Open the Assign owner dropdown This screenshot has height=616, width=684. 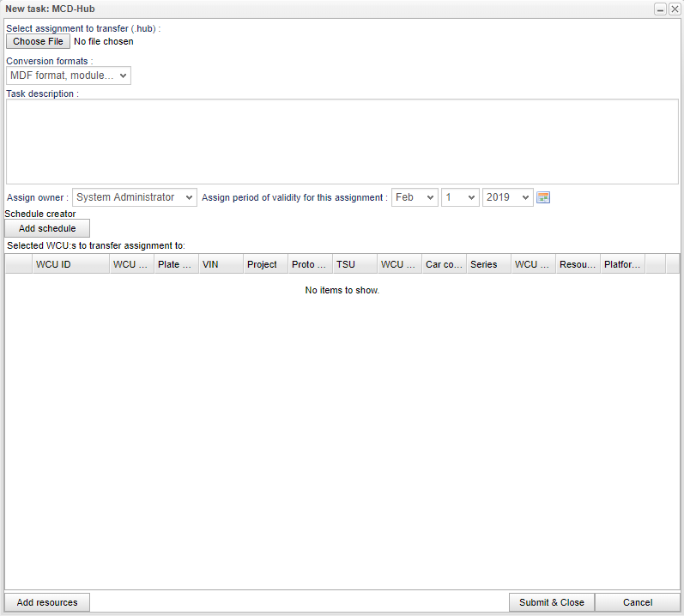click(x=135, y=197)
